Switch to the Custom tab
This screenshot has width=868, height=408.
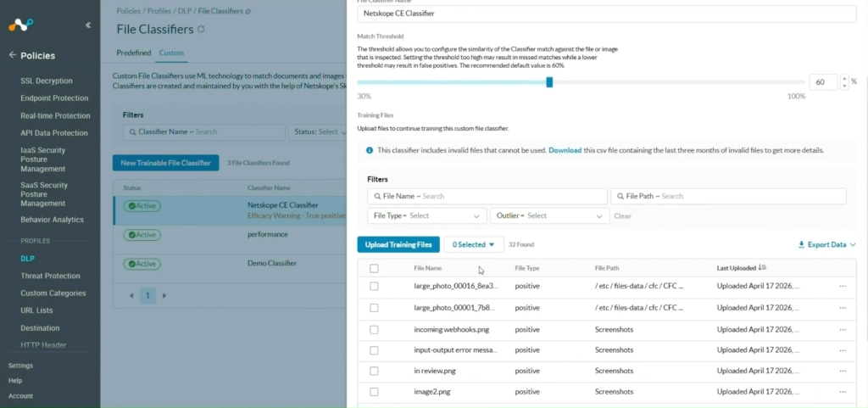pyautogui.click(x=171, y=53)
